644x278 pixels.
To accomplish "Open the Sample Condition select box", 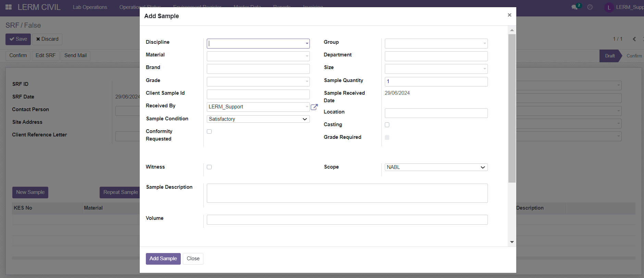I will (258, 119).
